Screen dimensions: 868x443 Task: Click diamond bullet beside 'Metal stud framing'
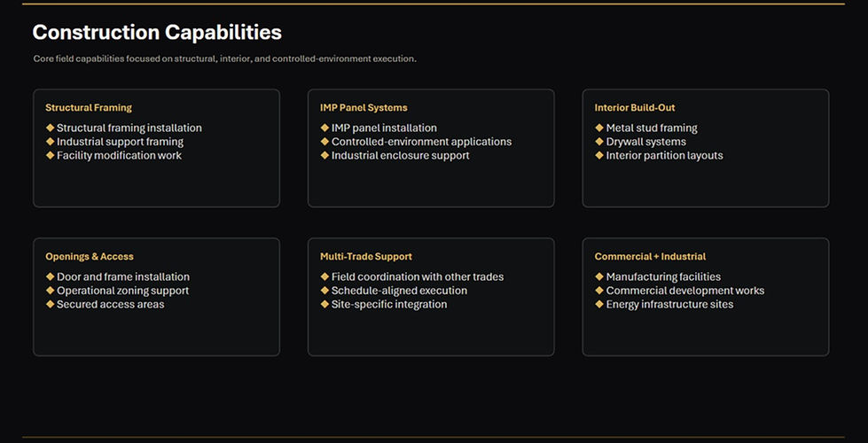click(x=599, y=128)
